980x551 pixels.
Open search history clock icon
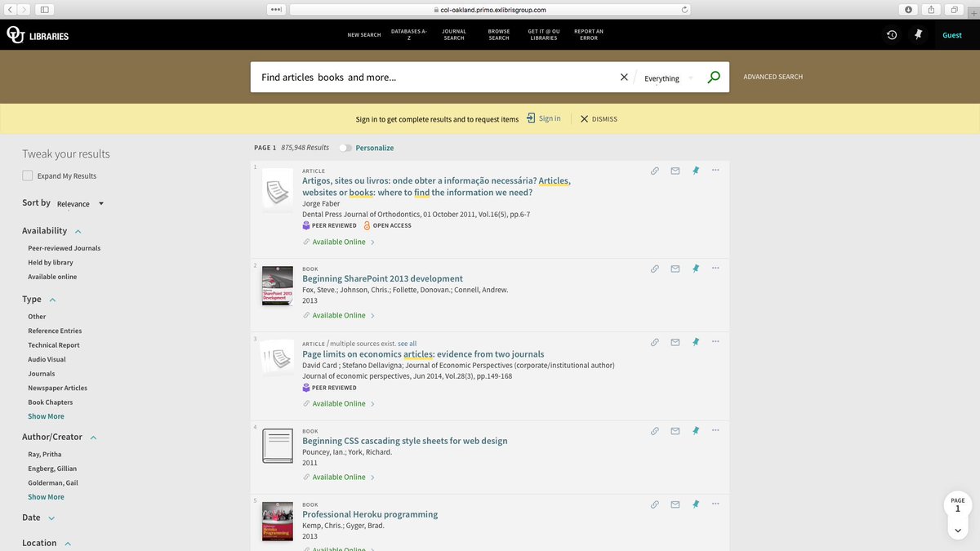tap(892, 35)
